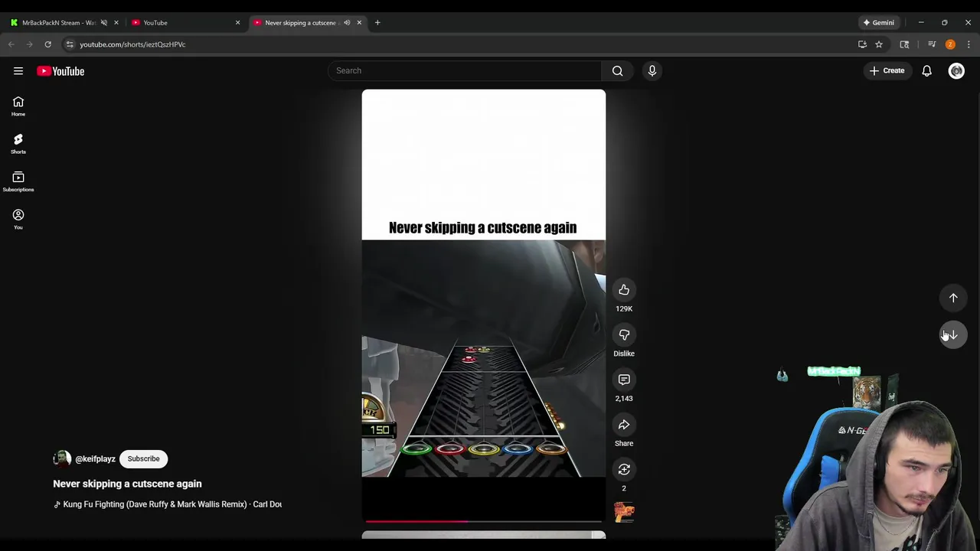The height and width of the screenshot is (551, 980).
Task: Unmute the MrBackPackN Stream tab
Action: coord(104,23)
